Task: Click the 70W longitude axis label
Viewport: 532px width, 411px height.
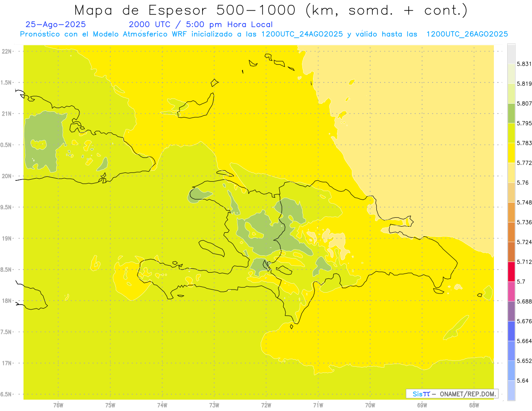Action: click(370, 405)
